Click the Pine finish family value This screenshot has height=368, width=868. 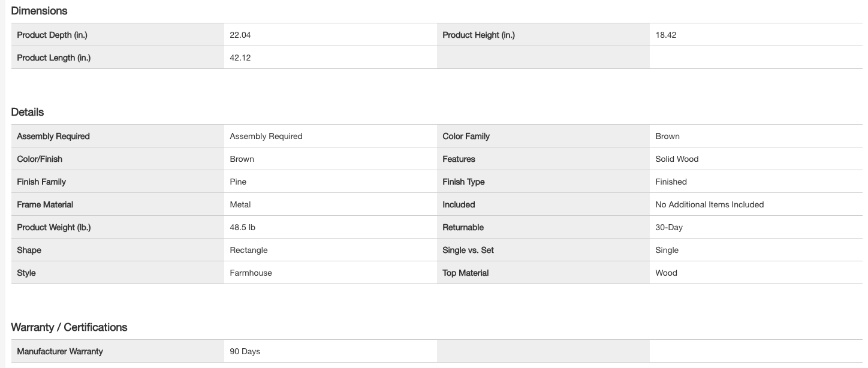pos(238,182)
